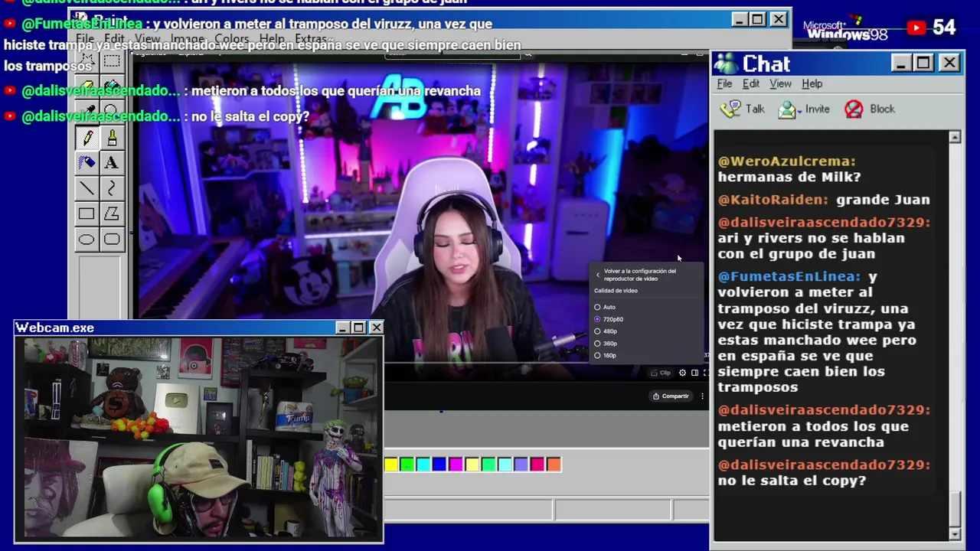
Task: Maximize the Webcam.exe window
Action: point(358,328)
